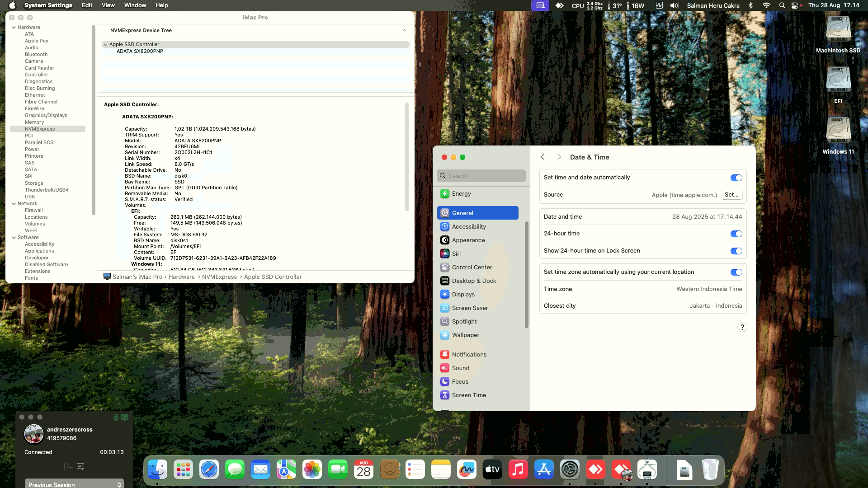Launch Safari from the Dock
868x488 pixels.
point(209,470)
